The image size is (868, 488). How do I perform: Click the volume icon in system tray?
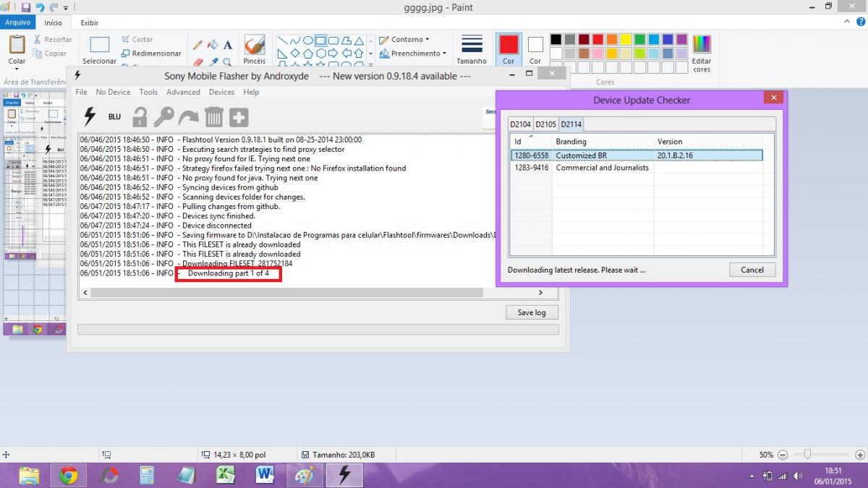pyautogui.click(x=798, y=476)
